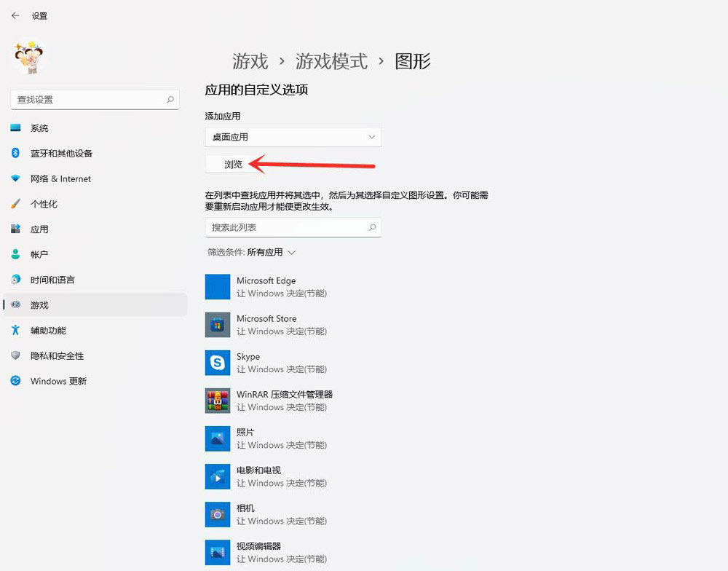Open 辅助功能 settings
The width and height of the screenshot is (728, 571).
[x=95, y=331]
